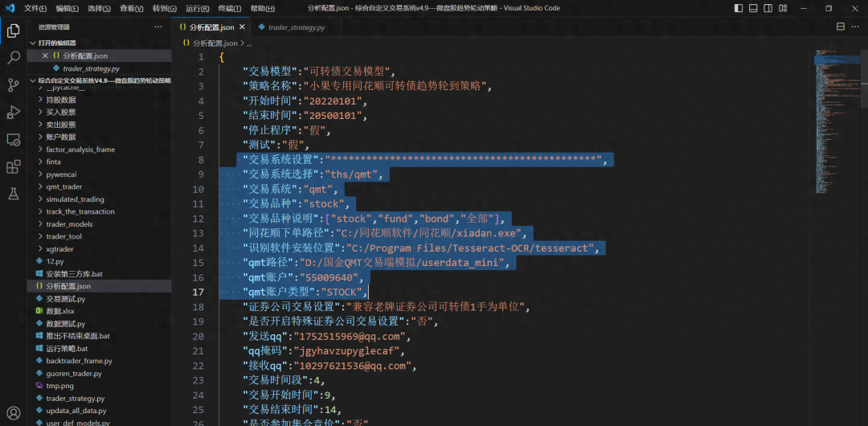Open the Testing flask view

pos(14,194)
